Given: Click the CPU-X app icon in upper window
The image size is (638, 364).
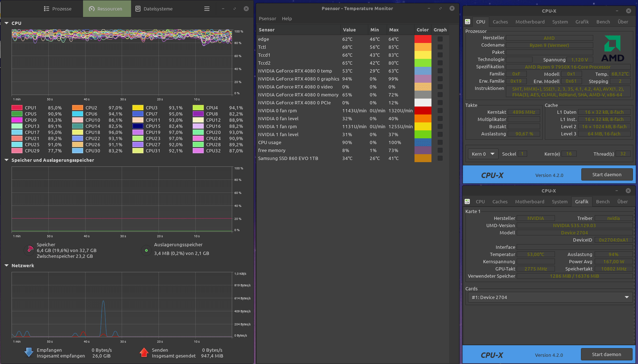Looking at the screenshot, I should [x=468, y=22].
